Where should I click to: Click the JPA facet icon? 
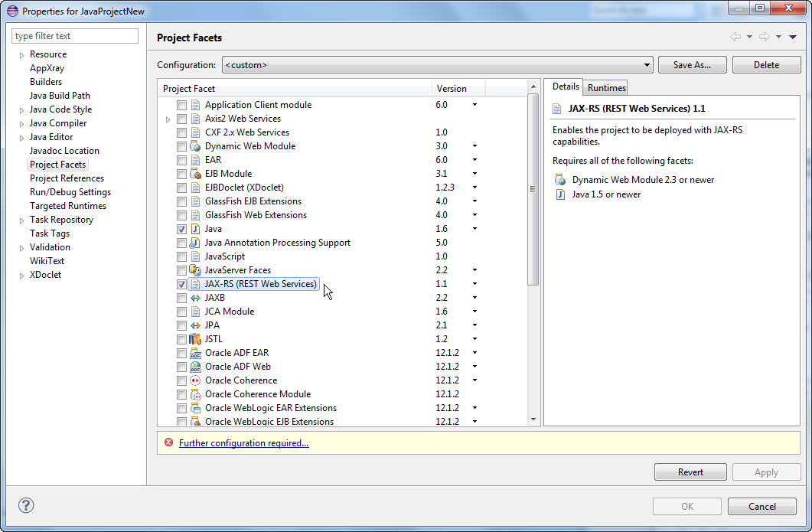click(x=194, y=325)
